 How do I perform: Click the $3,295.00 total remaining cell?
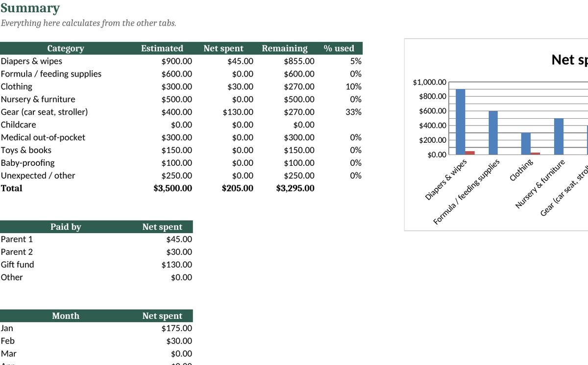(x=295, y=188)
